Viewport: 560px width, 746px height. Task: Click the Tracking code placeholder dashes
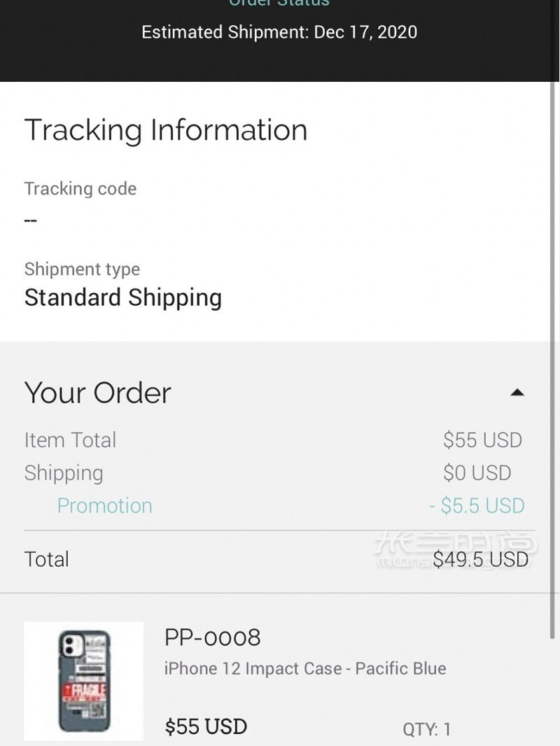point(31,220)
